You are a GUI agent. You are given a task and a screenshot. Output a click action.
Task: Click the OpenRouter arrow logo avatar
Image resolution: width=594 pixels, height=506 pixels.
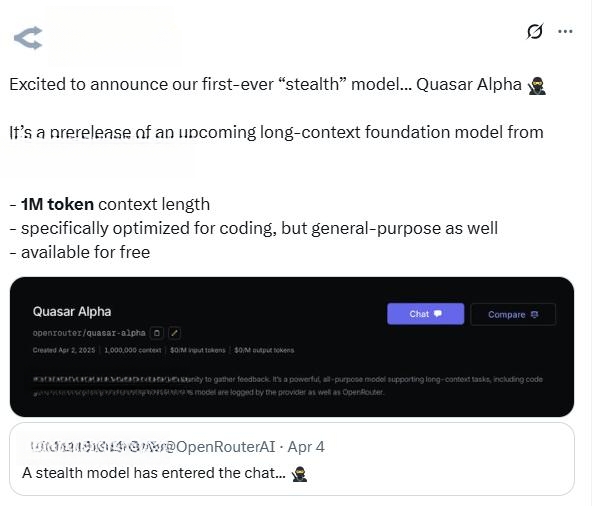pyautogui.click(x=28, y=38)
